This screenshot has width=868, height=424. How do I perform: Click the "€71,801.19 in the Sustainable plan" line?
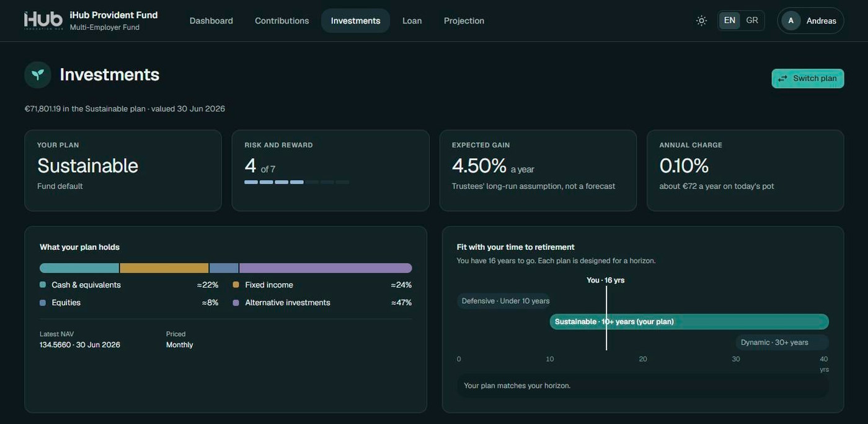click(86, 108)
